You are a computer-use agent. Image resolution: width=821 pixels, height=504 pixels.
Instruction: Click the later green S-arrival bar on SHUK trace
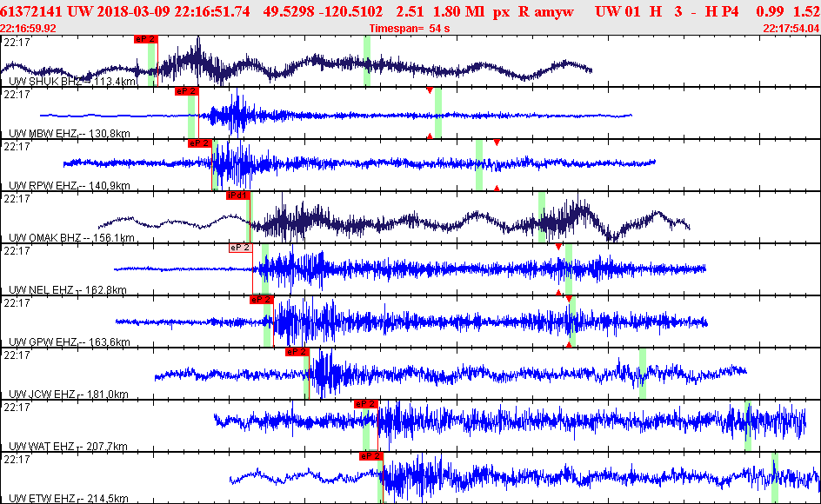pyautogui.click(x=367, y=61)
